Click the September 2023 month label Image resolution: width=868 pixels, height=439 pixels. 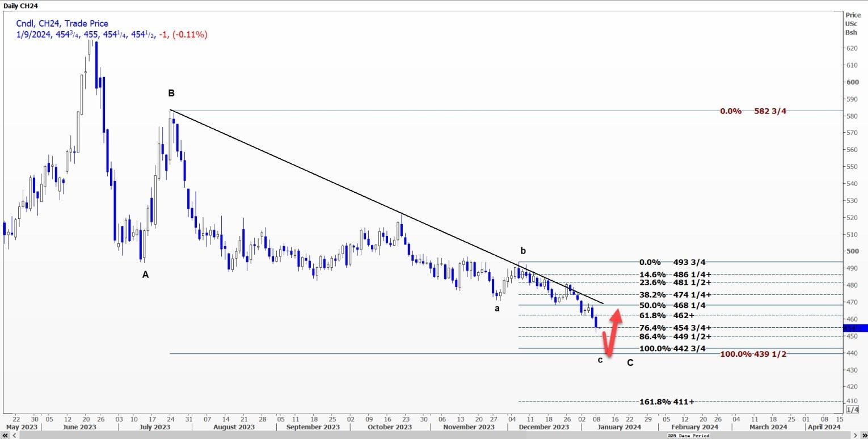click(x=313, y=427)
